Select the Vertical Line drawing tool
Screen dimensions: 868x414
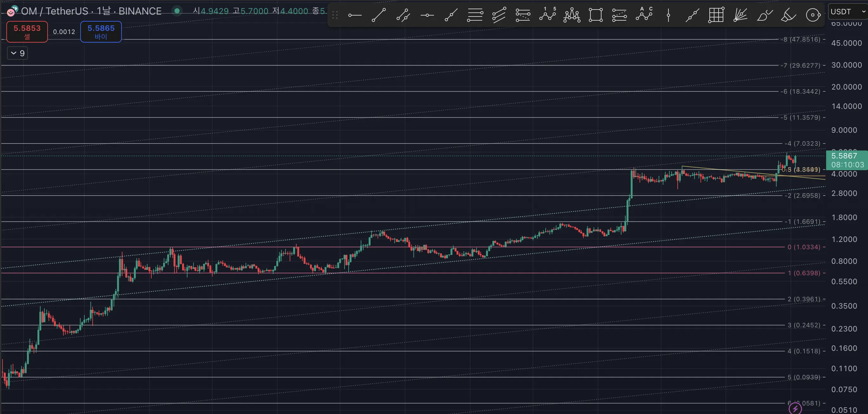668,15
